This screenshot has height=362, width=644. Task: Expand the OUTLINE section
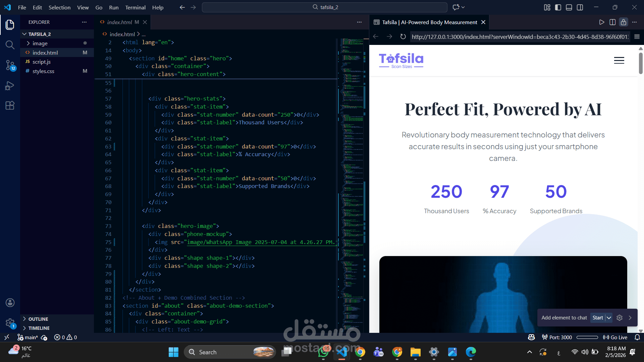point(38,319)
